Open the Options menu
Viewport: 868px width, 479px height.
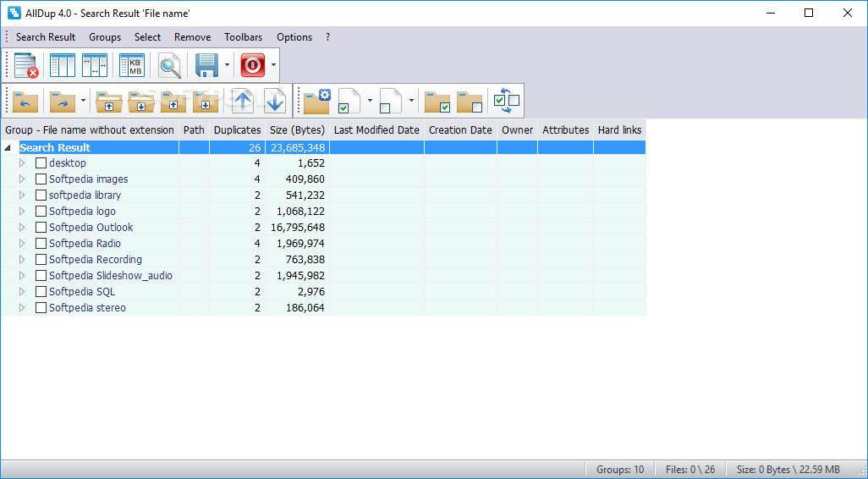pos(294,37)
